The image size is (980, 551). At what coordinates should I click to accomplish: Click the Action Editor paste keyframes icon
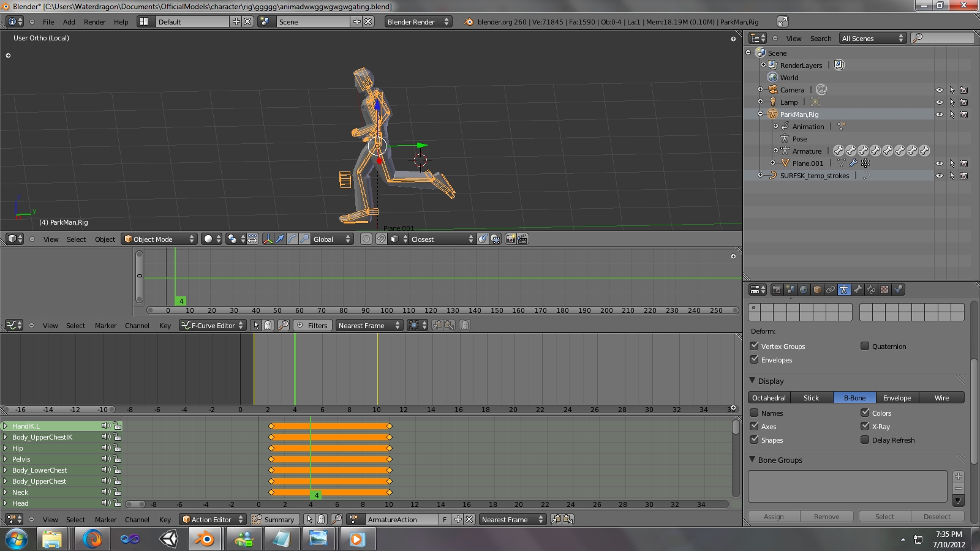click(568, 519)
